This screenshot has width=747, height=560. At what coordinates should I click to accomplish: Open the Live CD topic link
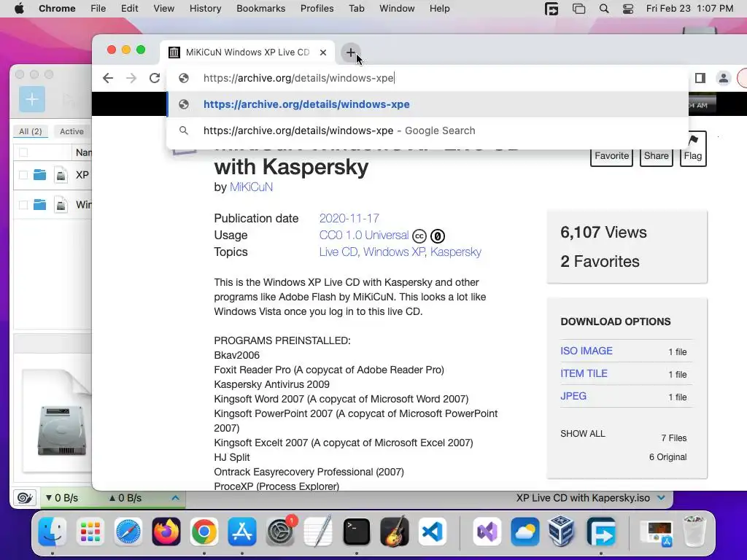[338, 252]
